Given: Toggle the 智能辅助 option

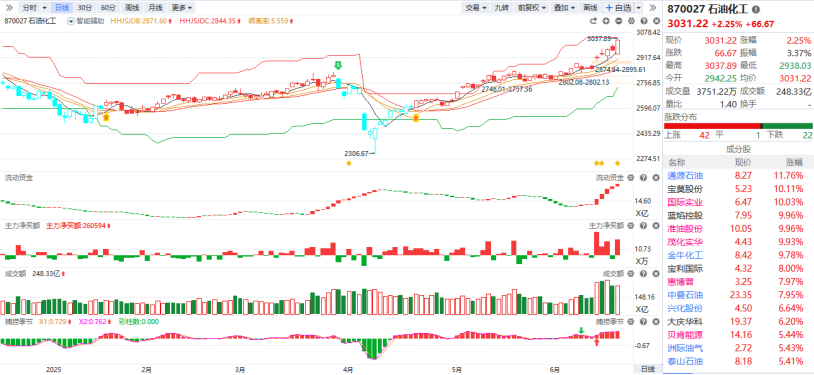Looking at the screenshot, I should click(86, 21).
